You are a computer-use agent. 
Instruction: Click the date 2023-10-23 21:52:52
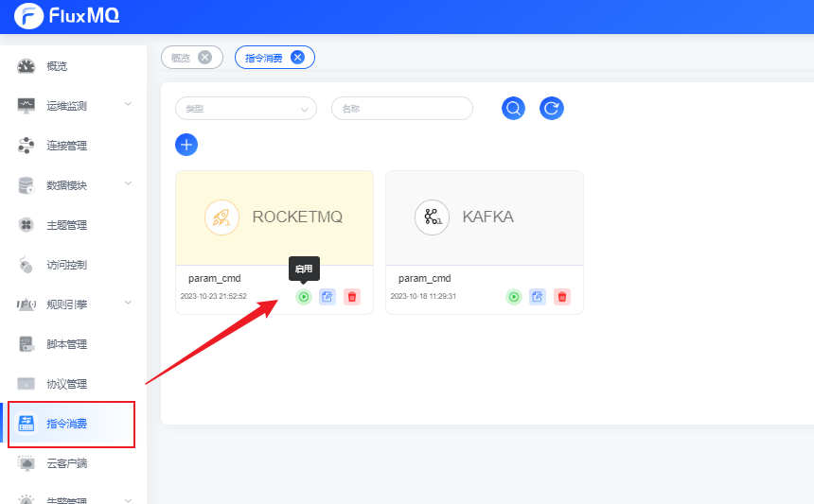[213, 296]
